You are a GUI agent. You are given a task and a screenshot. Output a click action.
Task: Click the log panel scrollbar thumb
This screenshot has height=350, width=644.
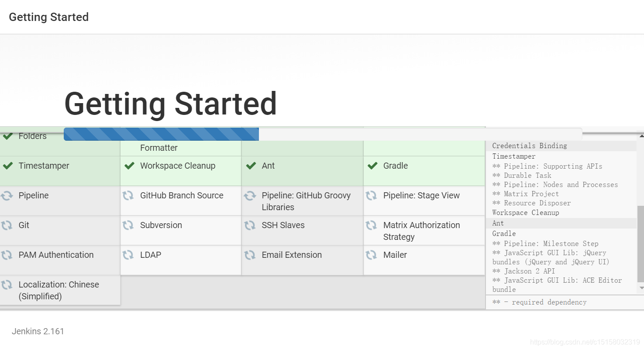point(641,244)
